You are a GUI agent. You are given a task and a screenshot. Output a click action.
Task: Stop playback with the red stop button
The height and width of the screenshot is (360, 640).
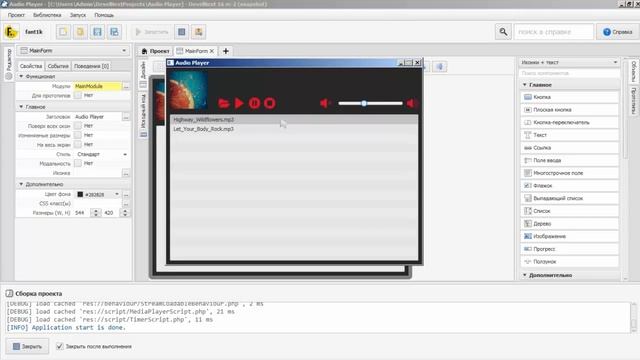pyautogui.click(x=269, y=103)
